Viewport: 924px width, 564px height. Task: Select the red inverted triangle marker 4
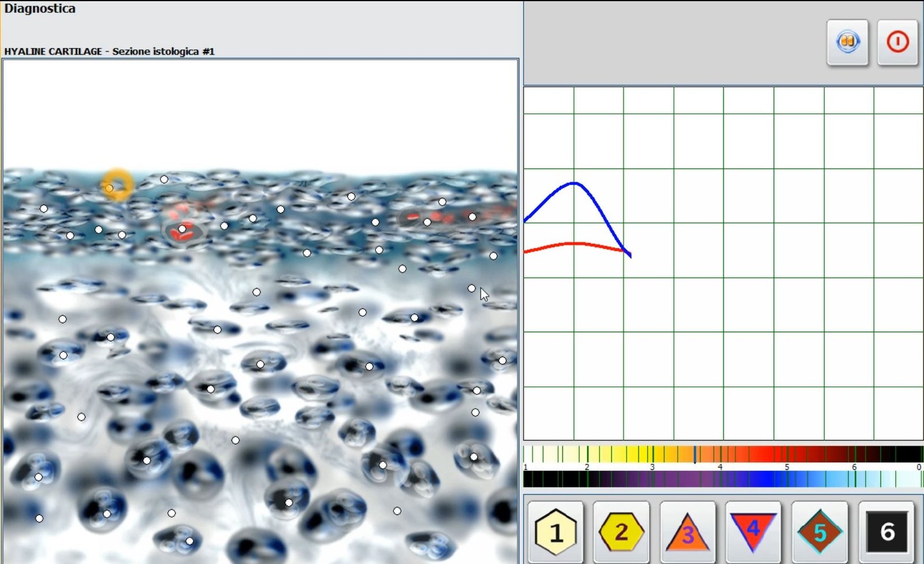[x=753, y=532]
